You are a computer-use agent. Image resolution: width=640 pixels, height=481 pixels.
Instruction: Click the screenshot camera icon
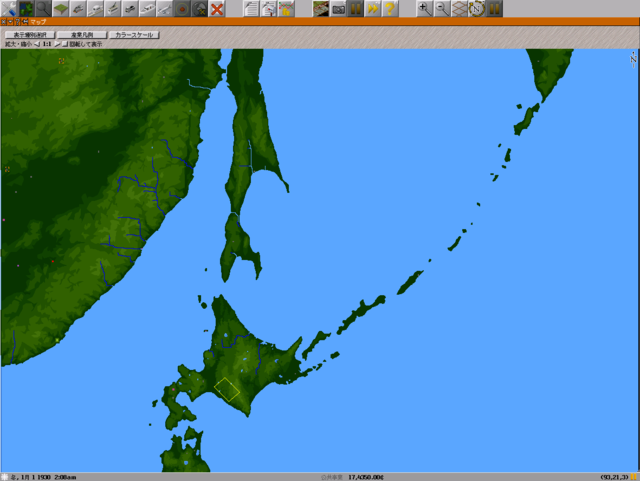tap(339, 9)
